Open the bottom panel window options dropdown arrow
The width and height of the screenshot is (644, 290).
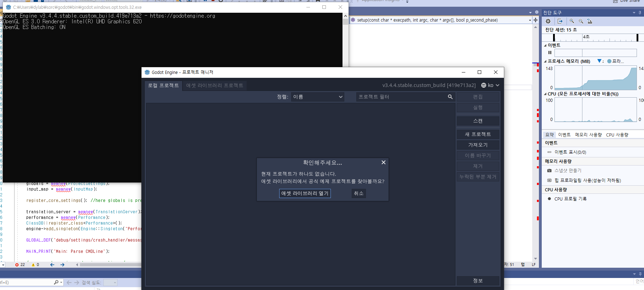pos(634,274)
